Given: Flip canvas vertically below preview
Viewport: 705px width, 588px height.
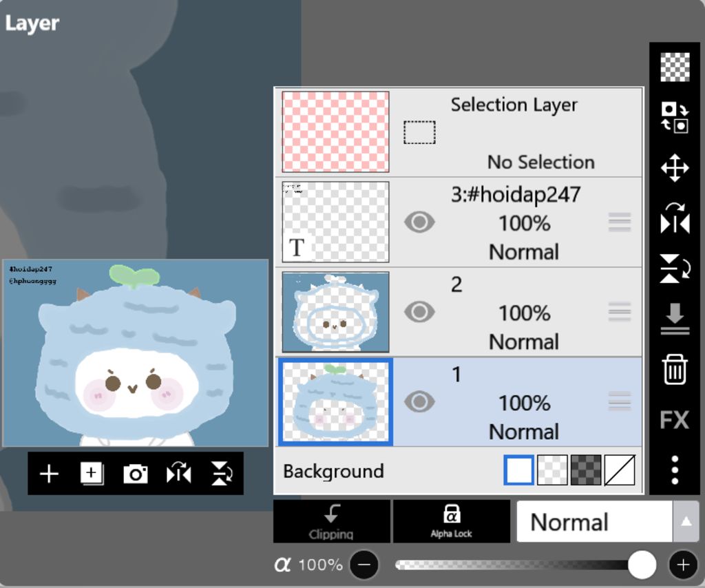Looking at the screenshot, I should coord(222,474).
